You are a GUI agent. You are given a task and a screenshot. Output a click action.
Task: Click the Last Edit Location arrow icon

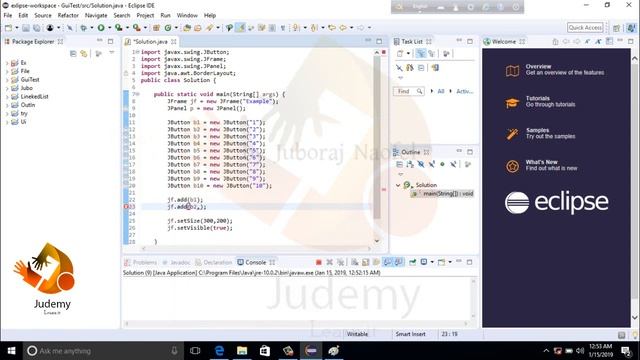tap(332, 28)
